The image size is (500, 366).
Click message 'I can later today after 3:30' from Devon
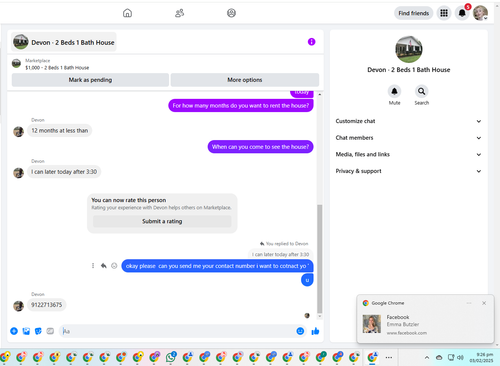[64, 172]
